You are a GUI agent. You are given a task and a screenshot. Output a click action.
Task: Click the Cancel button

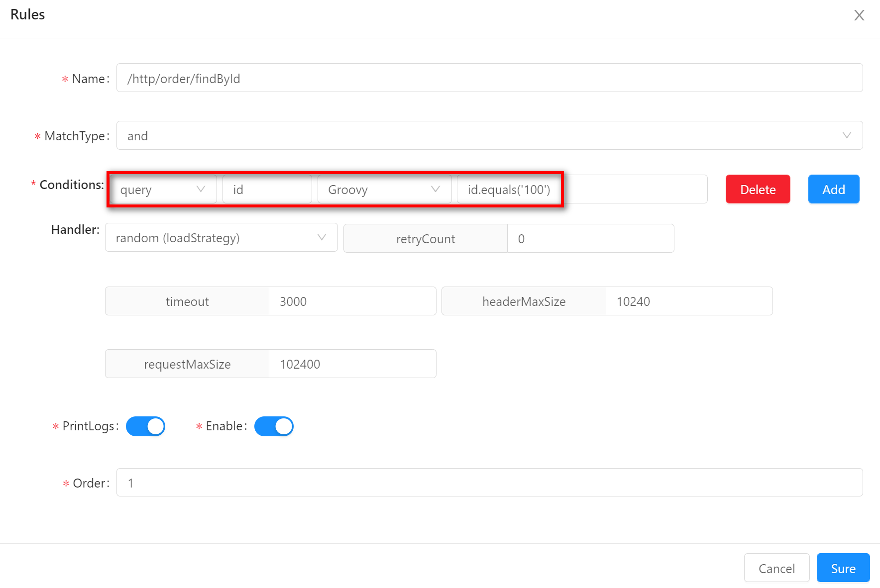click(776, 568)
